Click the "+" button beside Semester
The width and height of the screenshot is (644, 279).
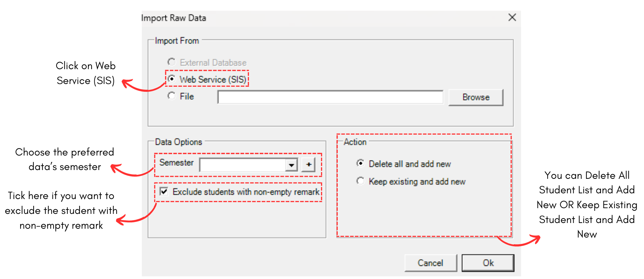(308, 164)
